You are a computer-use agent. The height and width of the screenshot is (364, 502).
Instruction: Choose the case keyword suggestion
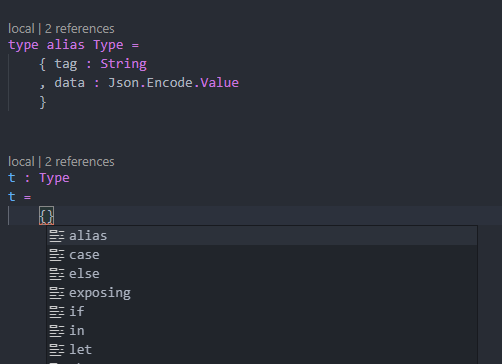click(262, 255)
